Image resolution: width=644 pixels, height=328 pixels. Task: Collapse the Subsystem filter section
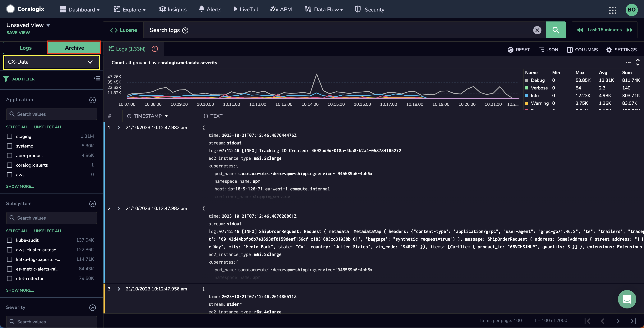pyautogui.click(x=93, y=204)
